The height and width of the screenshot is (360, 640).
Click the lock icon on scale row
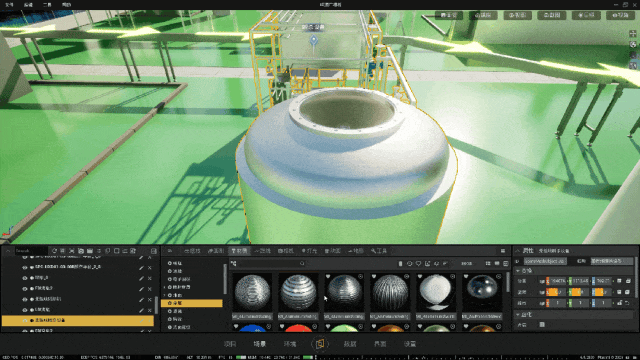click(620, 303)
